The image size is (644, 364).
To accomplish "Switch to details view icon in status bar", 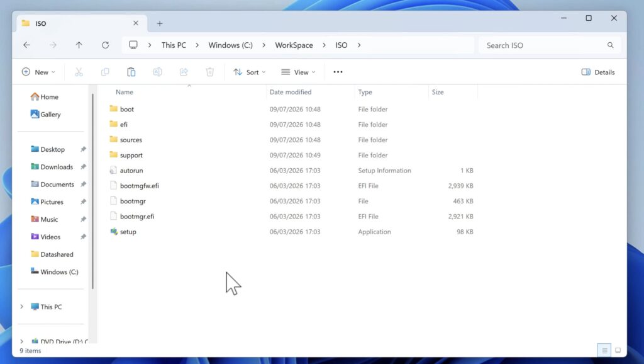I will pos(604,350).
